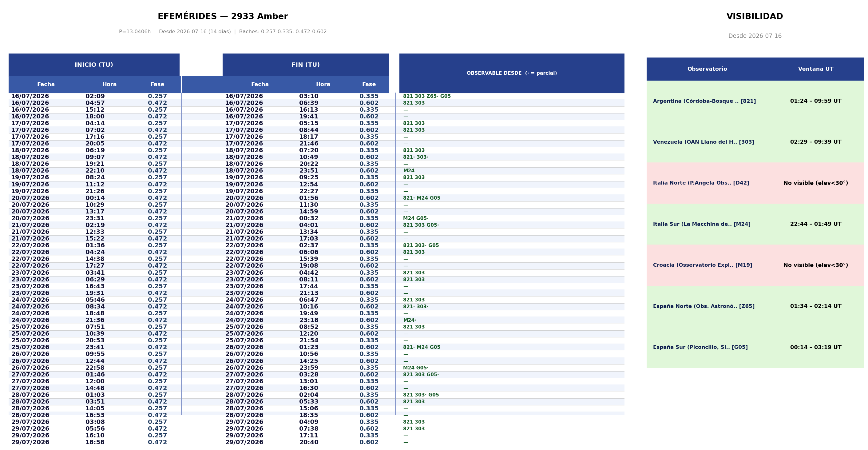Image resolution: width=868 pixels, height=450 pixels.
Task: Click the window '01:24 – 09:59 UT'
Action: [x=816, y=101]
